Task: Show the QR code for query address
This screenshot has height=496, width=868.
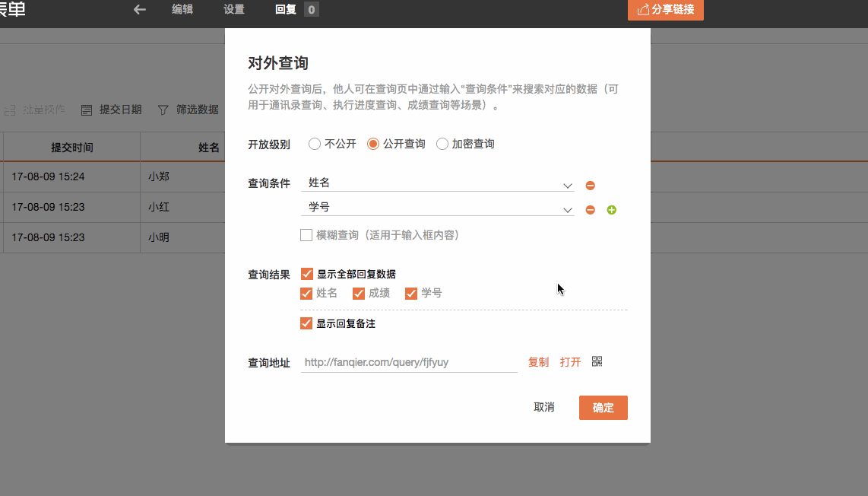Action: pyautogui.click(x=597, y=361)
